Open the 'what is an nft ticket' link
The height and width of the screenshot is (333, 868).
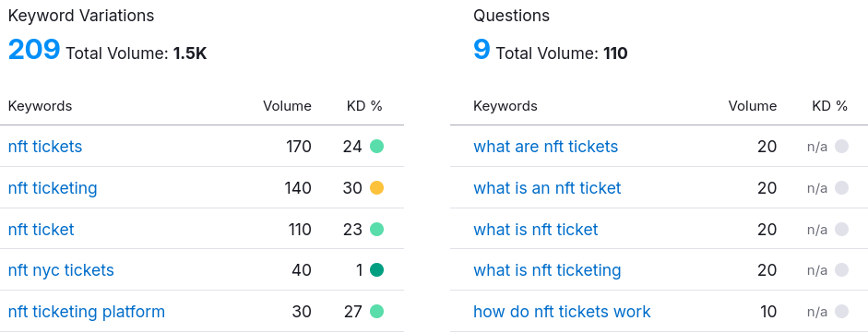pos(547,188)
